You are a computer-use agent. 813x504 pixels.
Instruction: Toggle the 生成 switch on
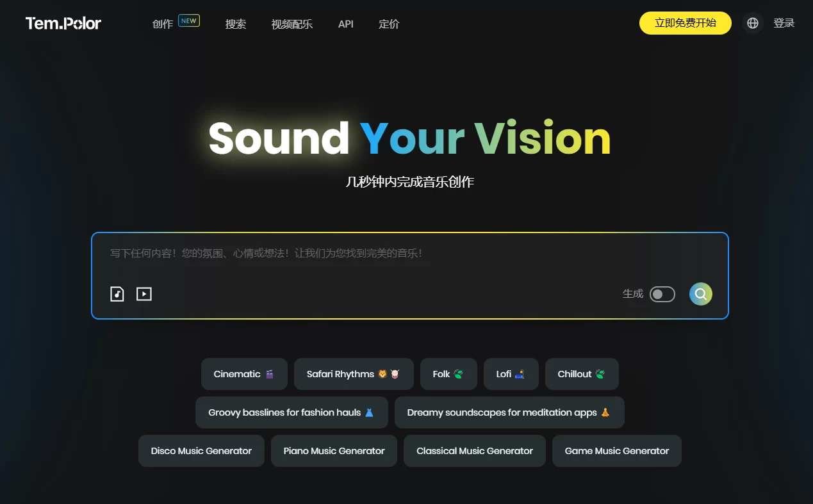(x=662, y=294)
